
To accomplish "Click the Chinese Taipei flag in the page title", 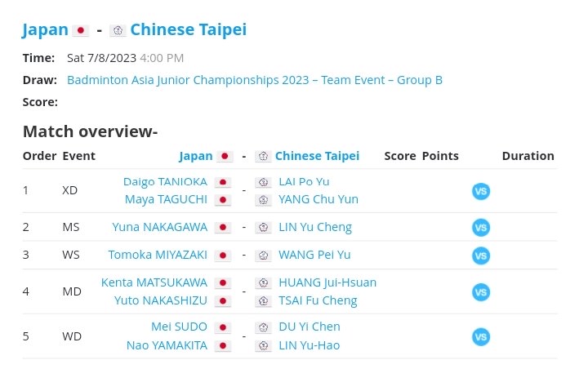I will pos(118,30).
